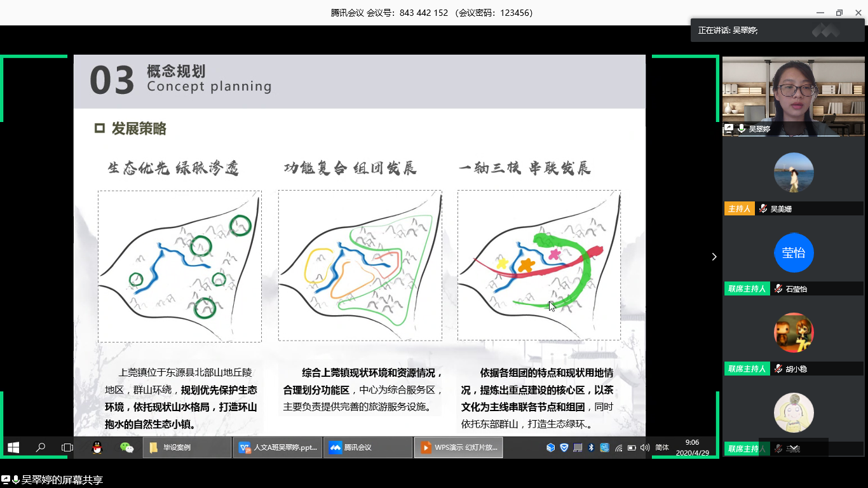
Task: Open the WPS演示 slideshow taskbar item
Action: [459, 447]
